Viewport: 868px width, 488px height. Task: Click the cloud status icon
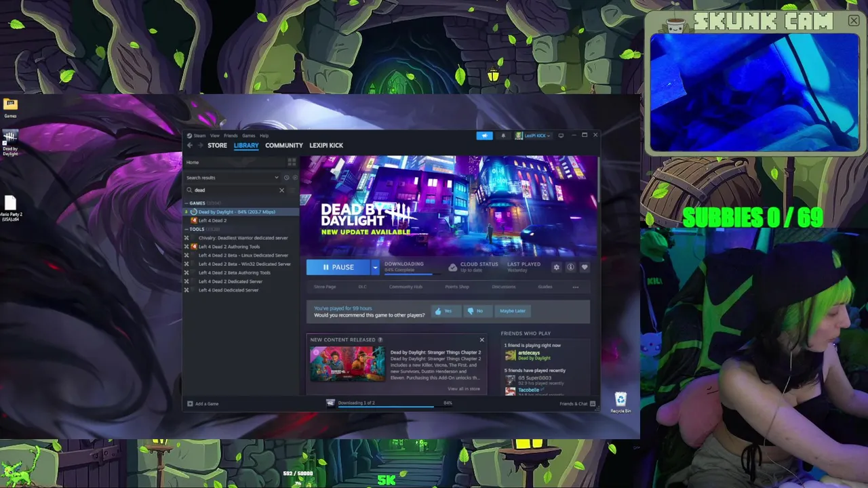(x=453, y=267)
